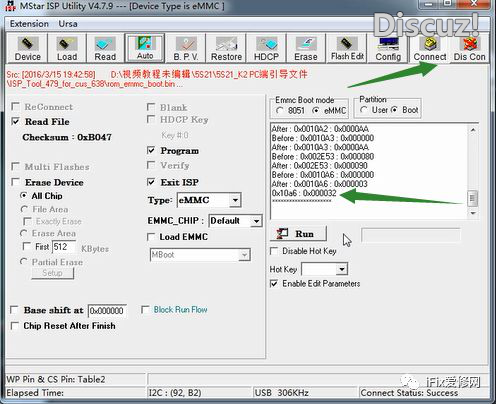Enable the HDCP Key checkbox

coord(151,119)
